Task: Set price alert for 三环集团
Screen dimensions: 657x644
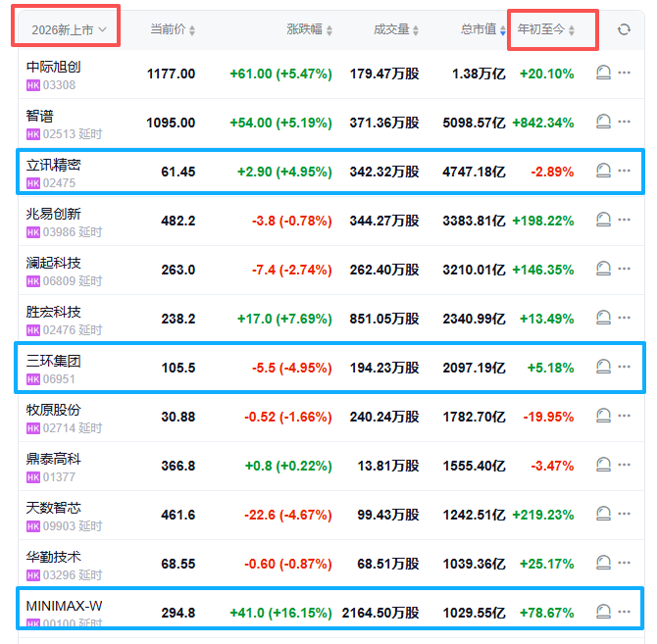Action: 603,367
